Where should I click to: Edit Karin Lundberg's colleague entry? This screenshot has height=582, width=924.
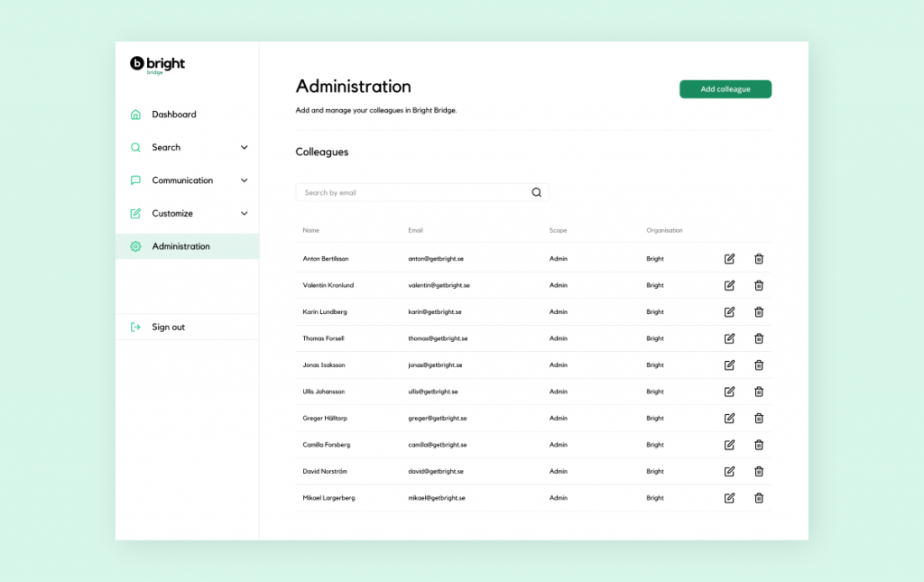coord(729,312)
